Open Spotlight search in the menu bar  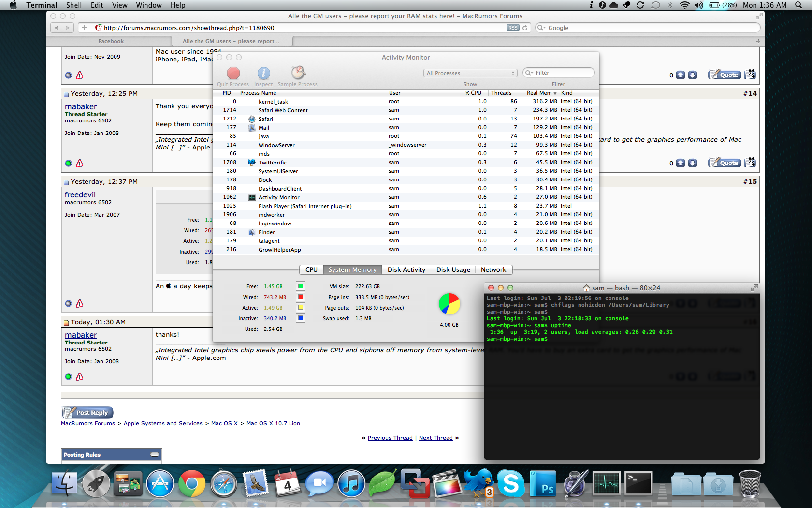click(798, 5)
